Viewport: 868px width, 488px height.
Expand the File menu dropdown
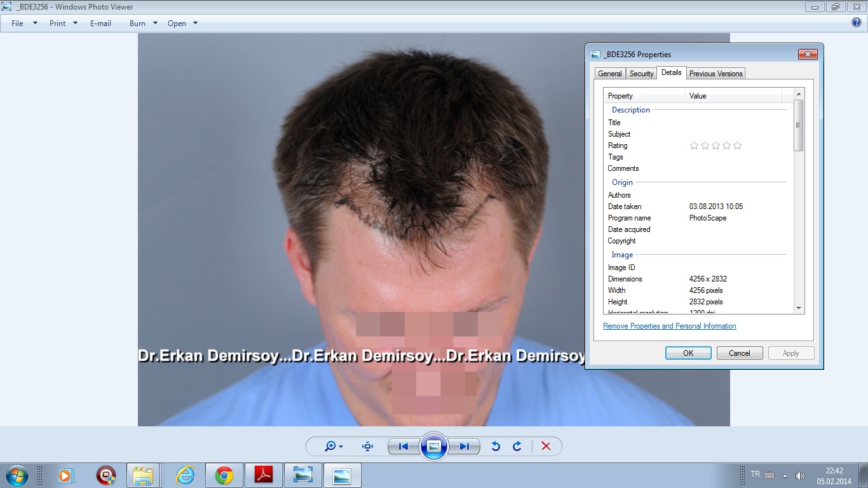(24, 24)
